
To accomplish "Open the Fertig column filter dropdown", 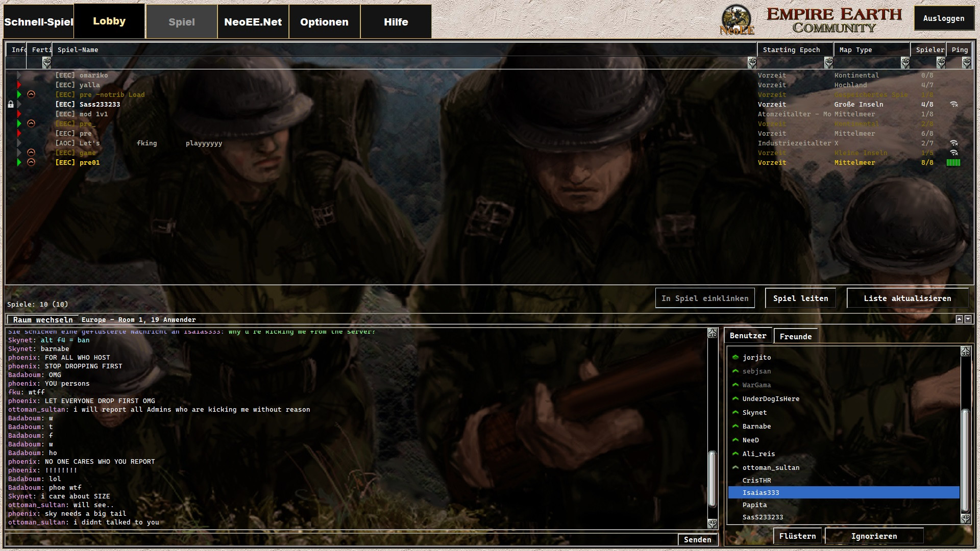I will click(x=46, y=63).
